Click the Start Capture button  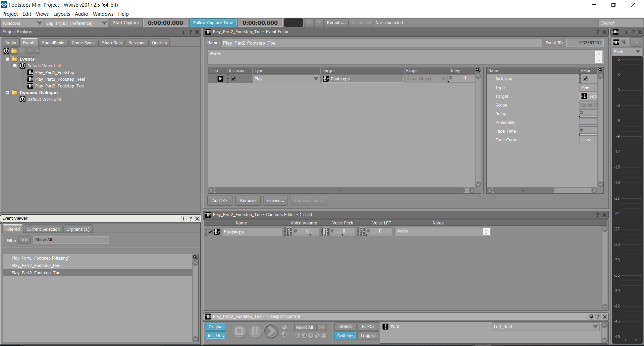click(x=126, y=23)
